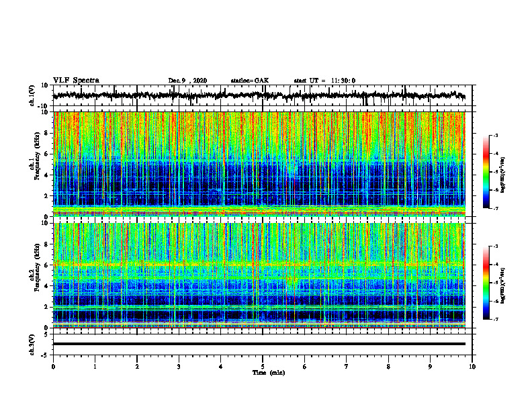Click time axis tick label "2"

pyautogui.click(x=137, y=367)
